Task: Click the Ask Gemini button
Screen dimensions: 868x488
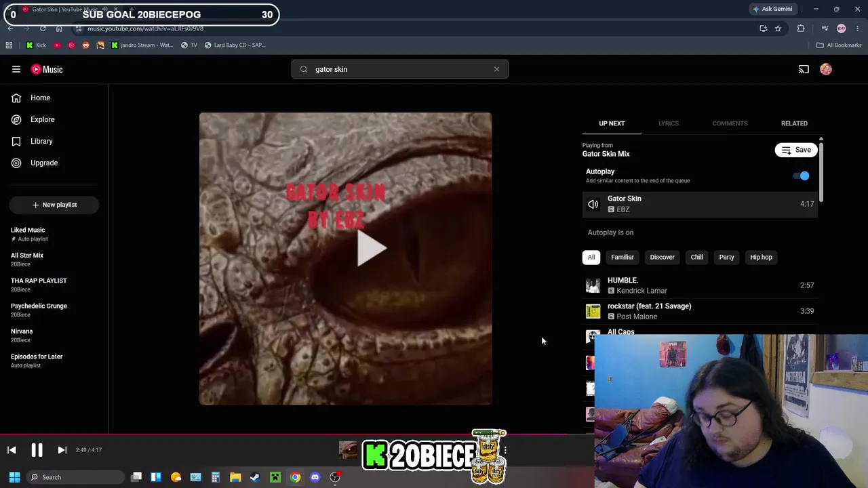Action: pyautogui.click(x=772, y=9)
